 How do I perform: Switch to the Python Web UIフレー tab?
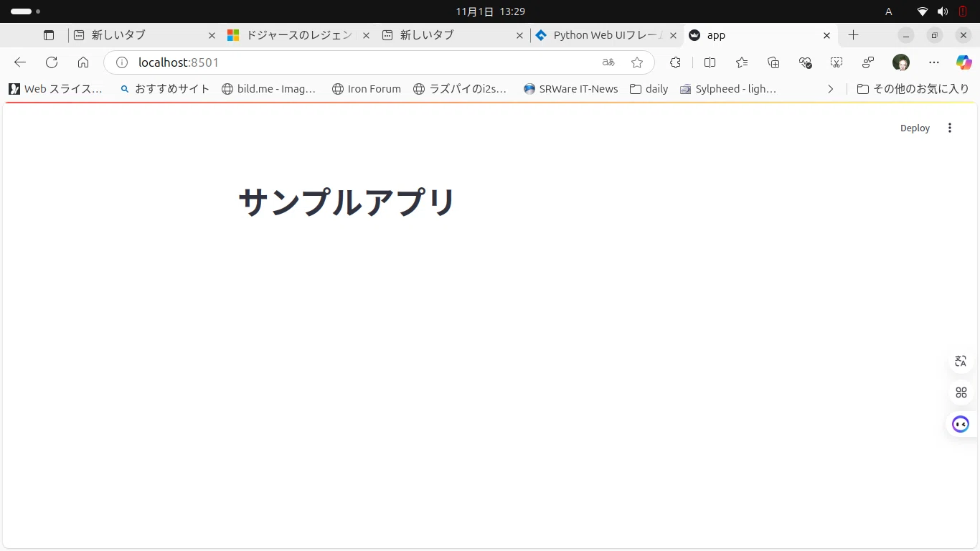click(606, 35)
